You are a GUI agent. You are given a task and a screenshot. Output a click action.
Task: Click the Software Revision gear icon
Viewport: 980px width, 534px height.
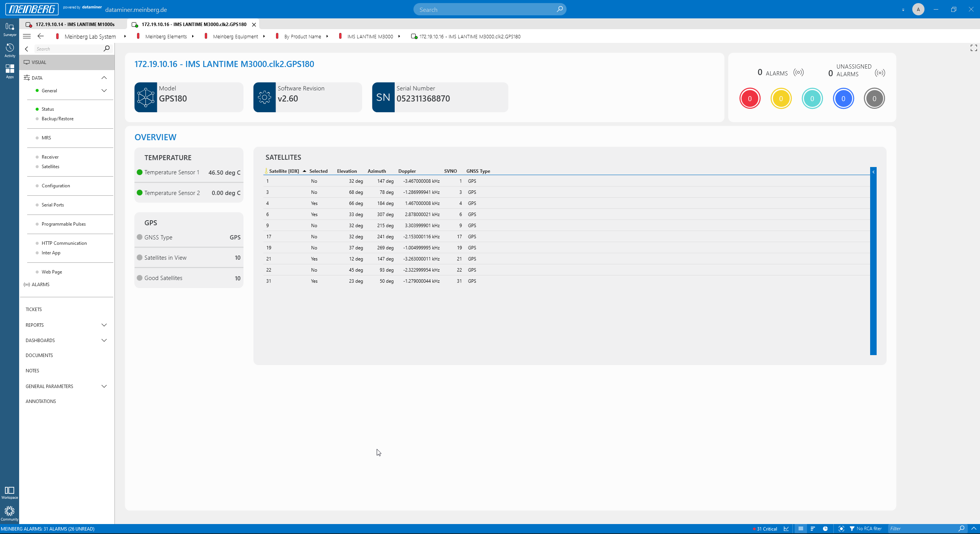click(265, 97)
